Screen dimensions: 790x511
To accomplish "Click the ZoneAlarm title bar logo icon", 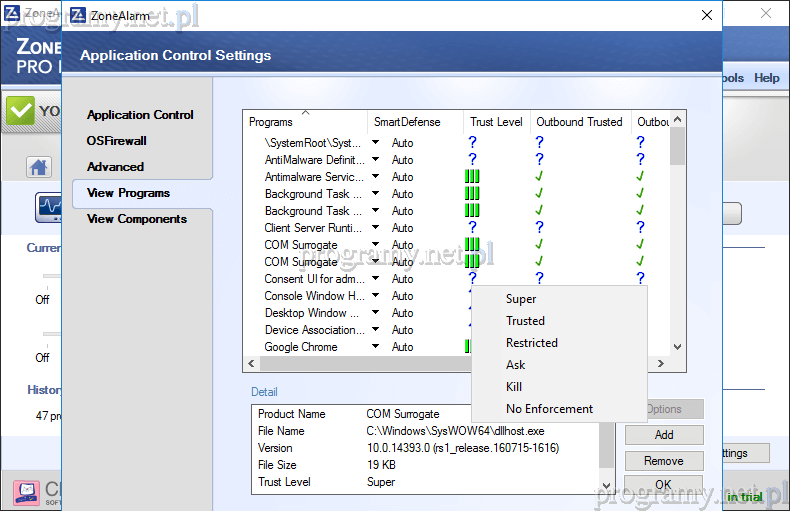I will tap(77, 15).
